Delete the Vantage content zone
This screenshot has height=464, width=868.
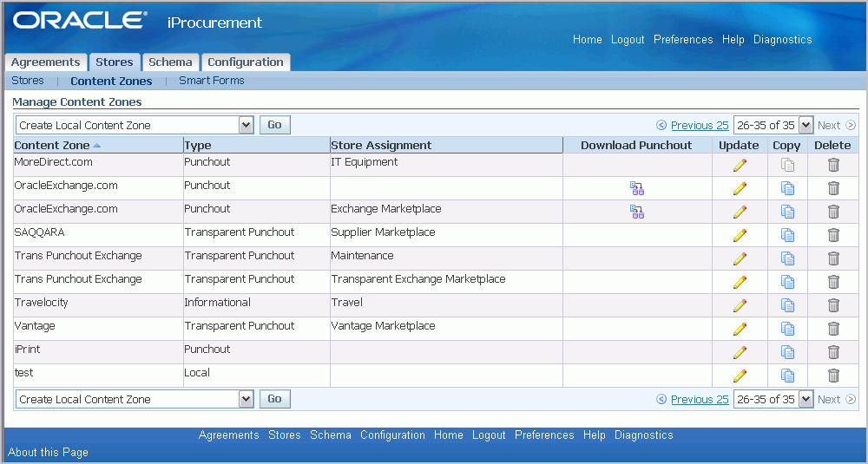pos(833,329)
